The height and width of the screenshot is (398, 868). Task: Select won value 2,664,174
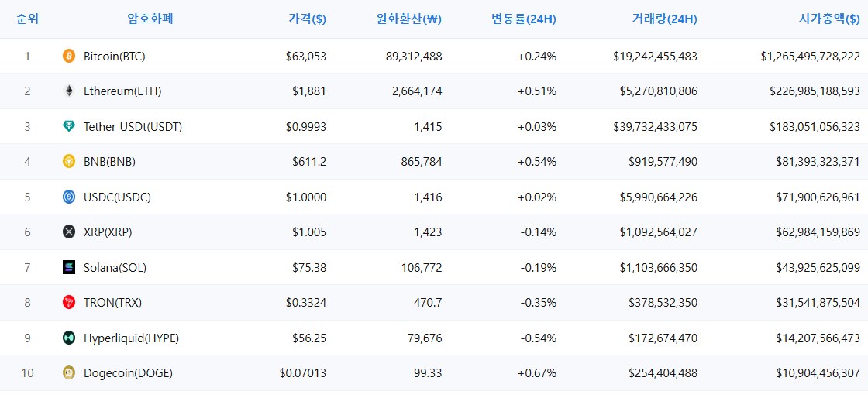click(x=417, y=91)
